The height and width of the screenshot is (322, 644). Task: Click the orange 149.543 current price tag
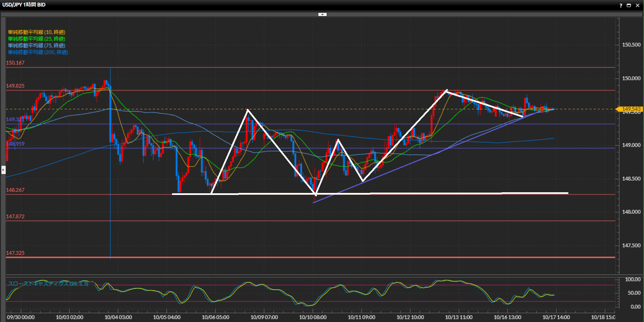(x=631, y=109)
